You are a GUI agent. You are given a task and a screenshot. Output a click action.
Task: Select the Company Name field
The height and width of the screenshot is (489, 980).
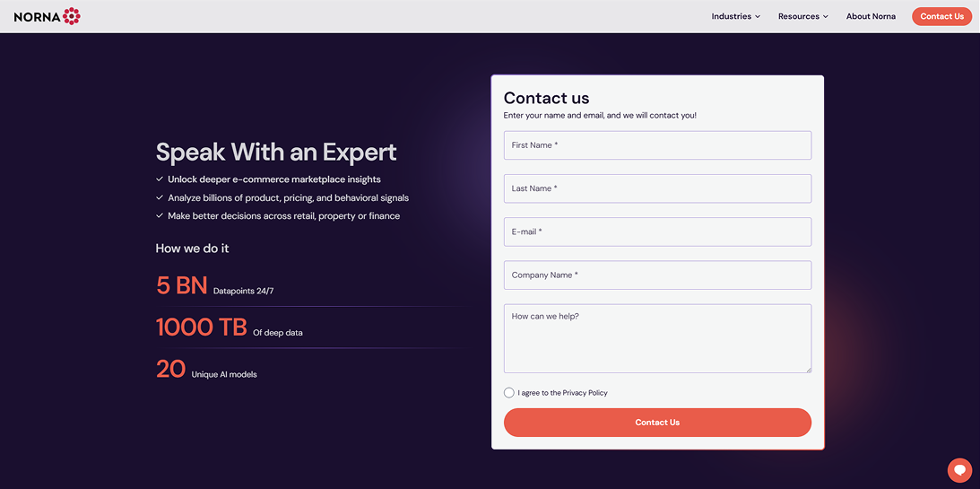(657, 275)
